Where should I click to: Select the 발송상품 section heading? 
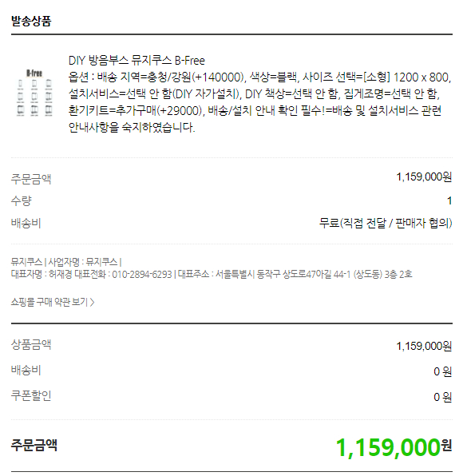(x=31, y=21)
